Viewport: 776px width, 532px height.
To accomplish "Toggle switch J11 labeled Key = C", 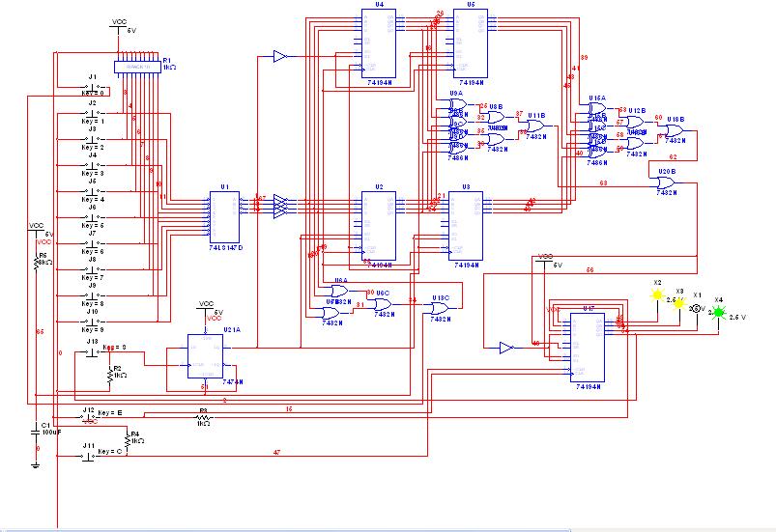I will pos(89,456).
